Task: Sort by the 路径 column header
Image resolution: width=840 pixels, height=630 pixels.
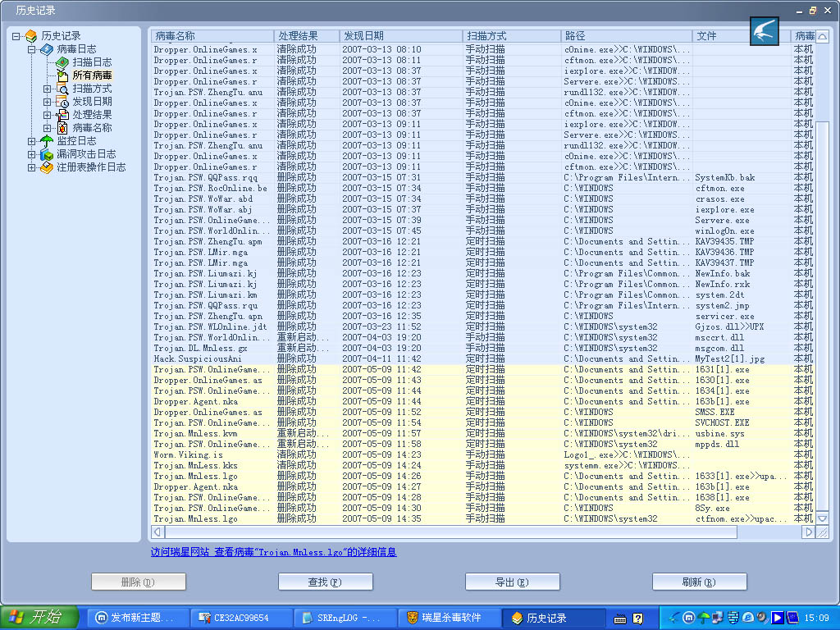Action: pyautogui.click(x=626, y=36)
